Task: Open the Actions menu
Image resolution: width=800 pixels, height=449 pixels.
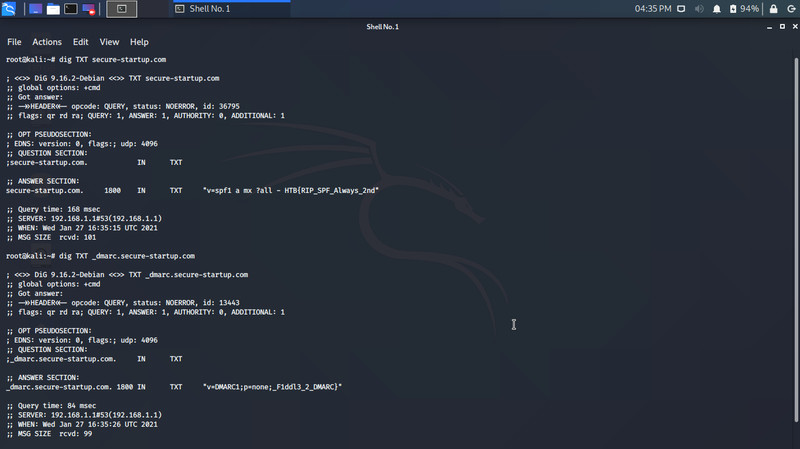Action: click(47, 42)
